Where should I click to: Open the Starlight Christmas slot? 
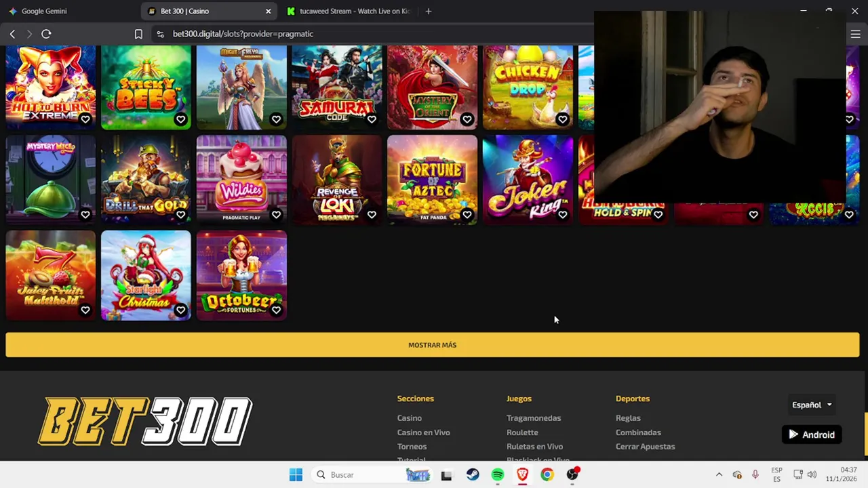point(146,275)
